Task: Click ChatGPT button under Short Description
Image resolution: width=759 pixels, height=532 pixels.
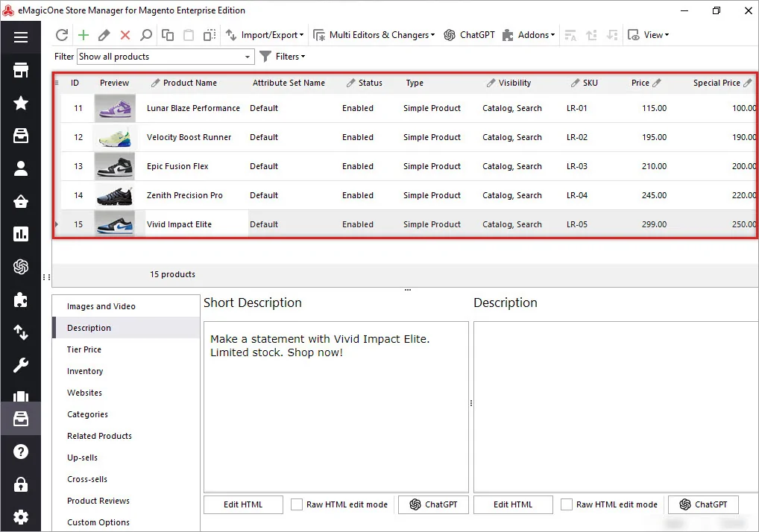Action: [434, 504]
